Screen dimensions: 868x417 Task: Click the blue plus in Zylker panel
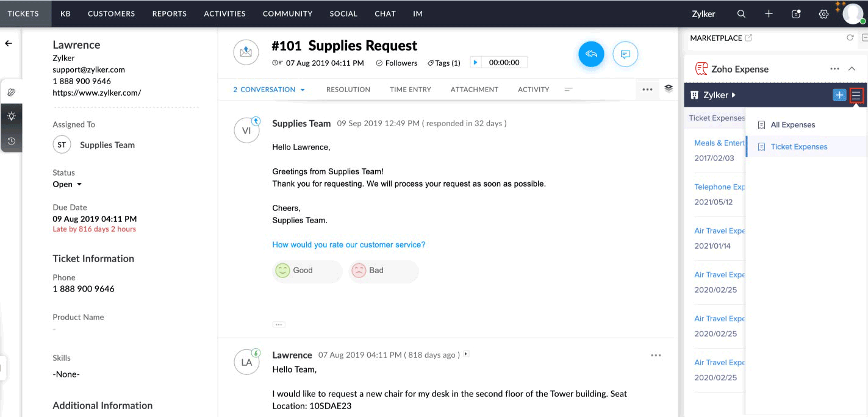click(x=839, y=95)
